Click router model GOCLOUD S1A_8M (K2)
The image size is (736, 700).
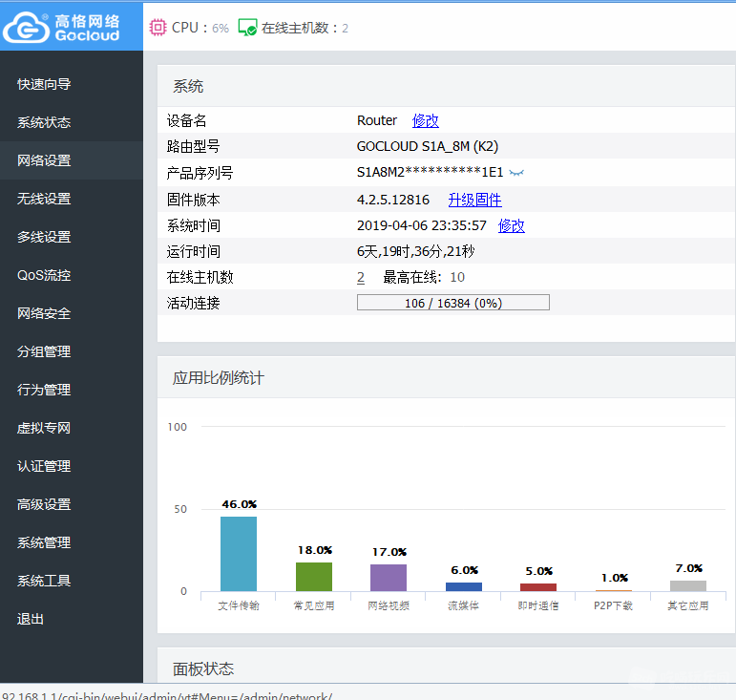[427, 146]
